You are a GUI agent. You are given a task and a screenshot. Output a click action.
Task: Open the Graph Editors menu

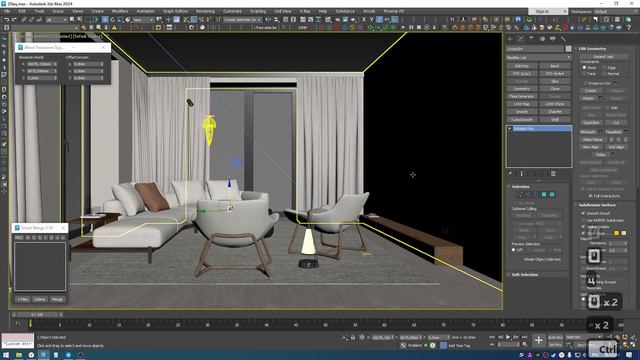[176, 11]
